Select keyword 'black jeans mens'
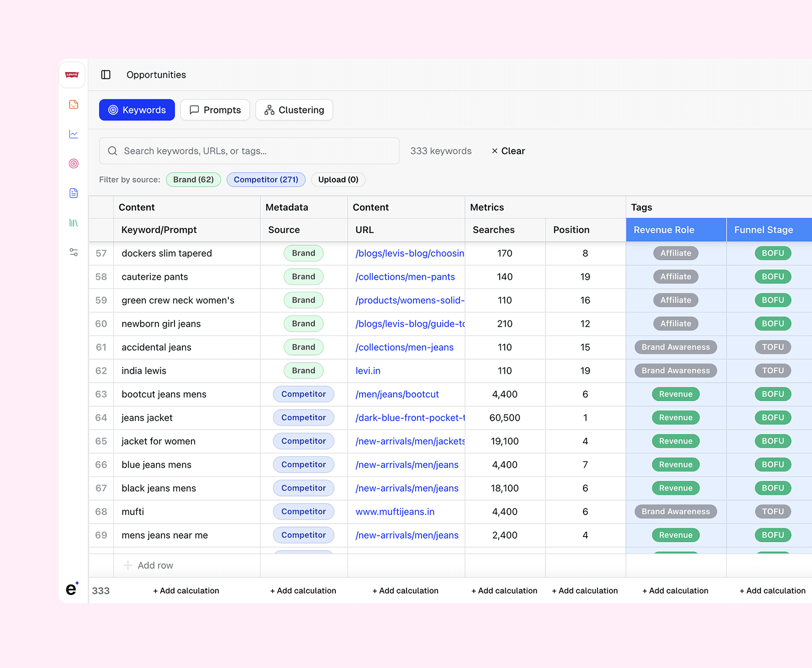The image size is (812, 668). (159, 488)
